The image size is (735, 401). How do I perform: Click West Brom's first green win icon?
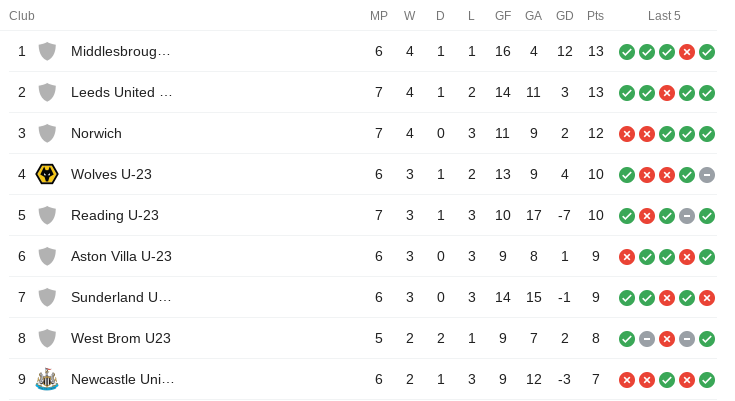point(627,339)
